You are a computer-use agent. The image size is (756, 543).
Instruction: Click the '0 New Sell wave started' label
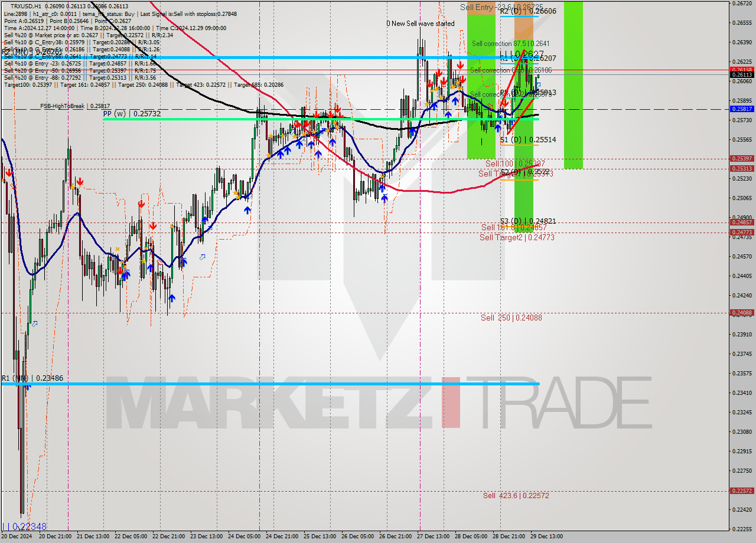(x=421, y=24)
